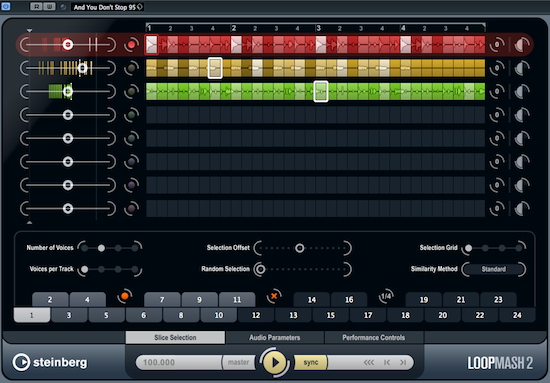This screenshot has width=550, height=383.
Task: Select scene pad 19
Action: [x=424, y=300]
